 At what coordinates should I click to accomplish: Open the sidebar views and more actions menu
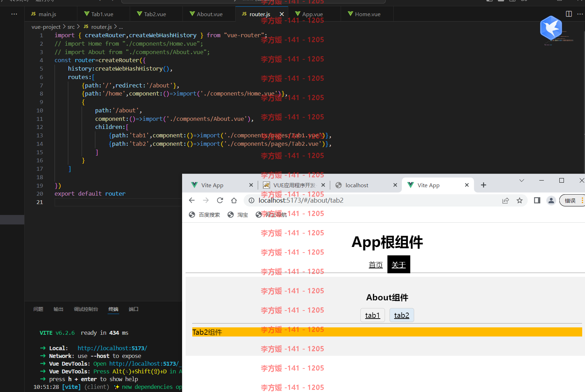coord(14,14)
